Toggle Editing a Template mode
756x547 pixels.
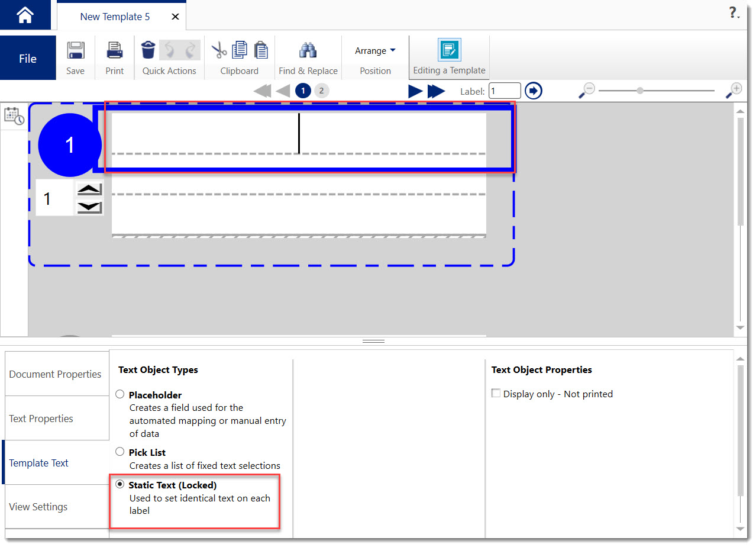(x=449, y=50)
